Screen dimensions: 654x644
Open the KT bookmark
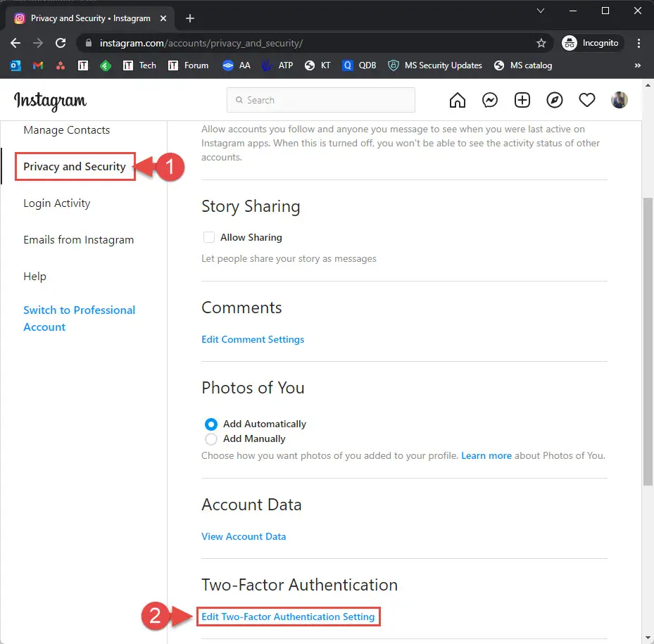click(317, 65)
